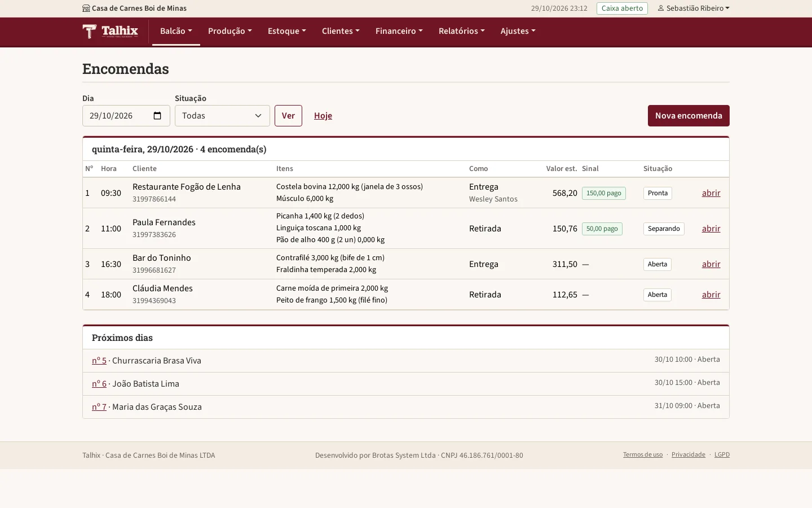Click the 150,00 pago deposit badge
This screenshot has height=508, width=812.
click(604, 193)
